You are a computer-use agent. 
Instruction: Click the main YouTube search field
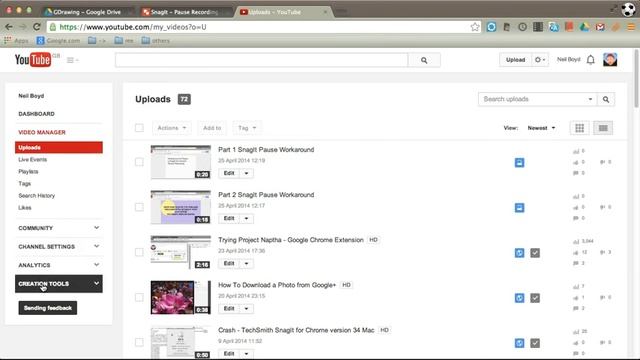tap(262, 60)
